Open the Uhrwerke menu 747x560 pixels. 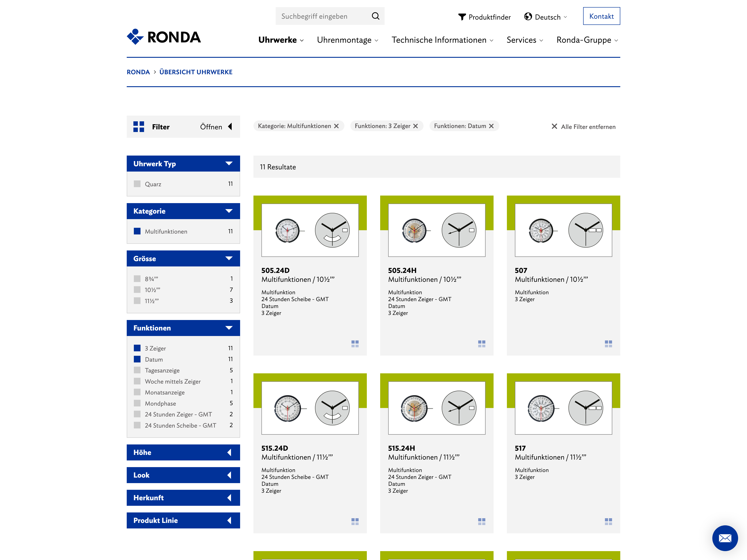tap(281, 40)
